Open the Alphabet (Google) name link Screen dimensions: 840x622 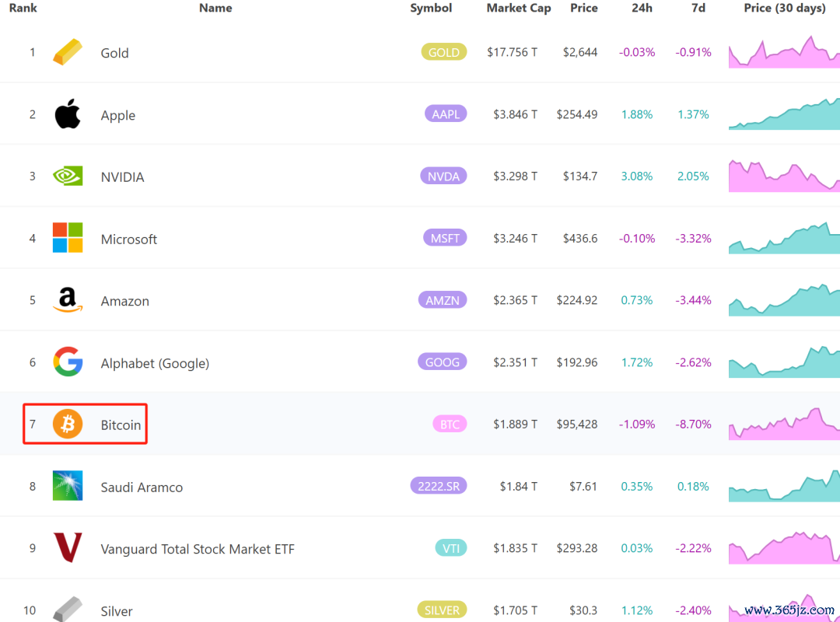click(x=155, y=363)
